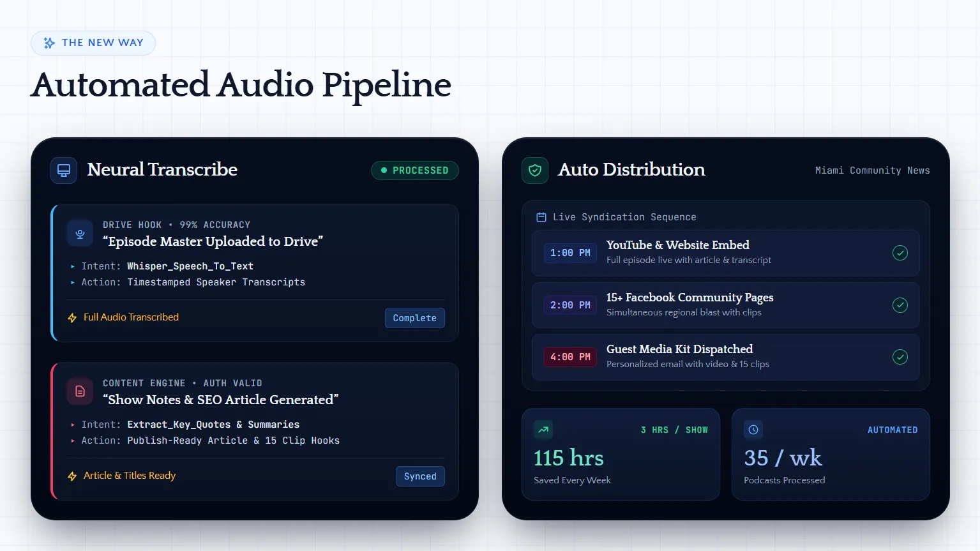Click the checkmark on 15+ Facebook Community Pages row
980x551 pixels.
[900, 305]
